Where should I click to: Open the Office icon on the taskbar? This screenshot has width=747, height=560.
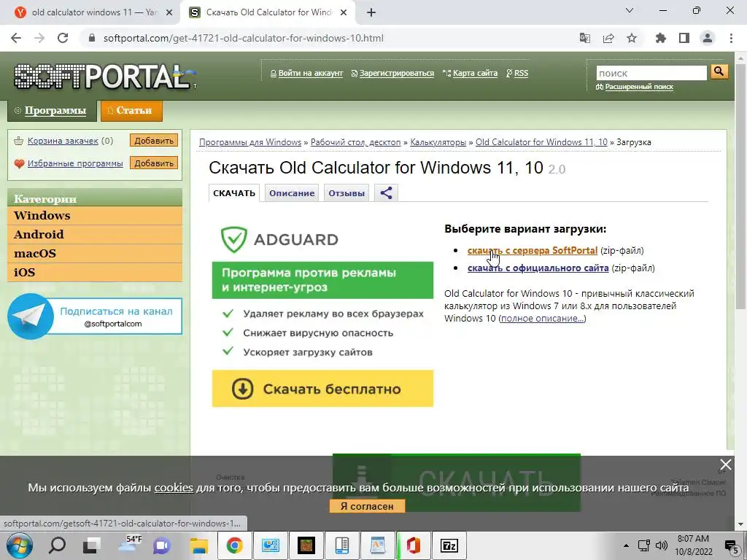click(x=413, y=545)
